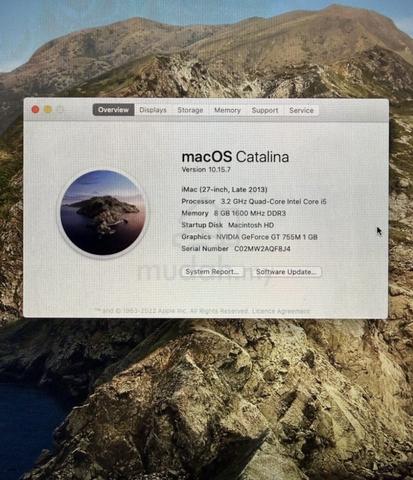Open the Service tab

(301, 110)
